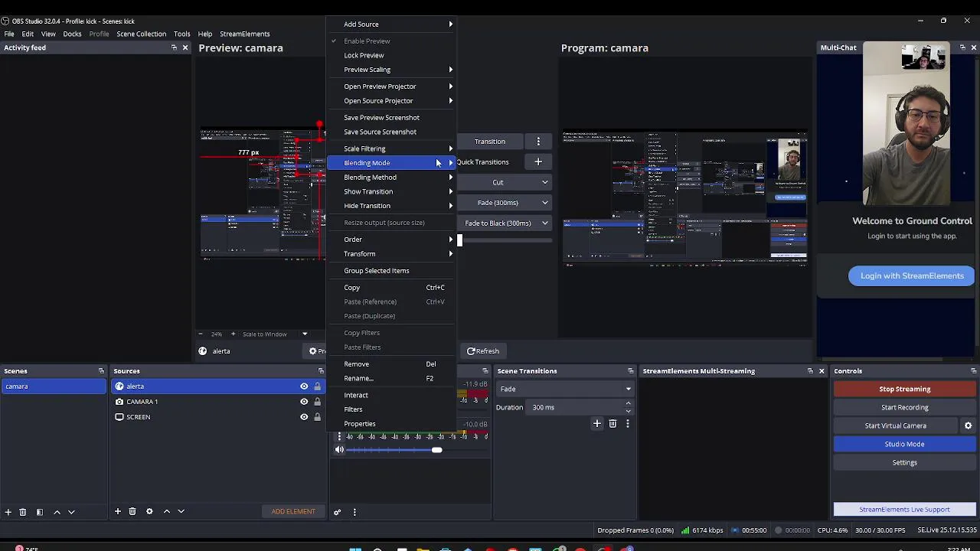980x551 pixels.
Task: Click Stop Streaming button
Action: (904, 389)
